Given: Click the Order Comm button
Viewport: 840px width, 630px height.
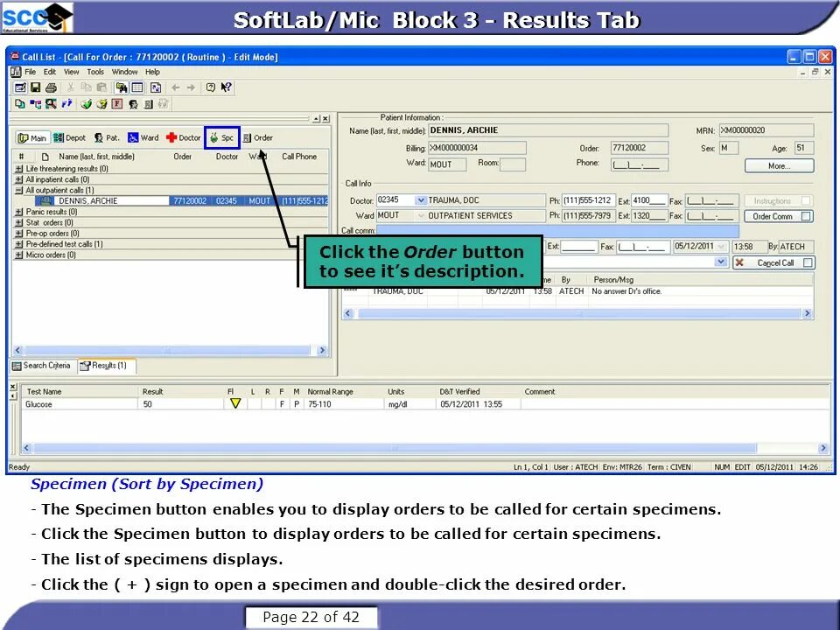Looking at the screenshot, I should pyautogui.click(x=779, y=216).
